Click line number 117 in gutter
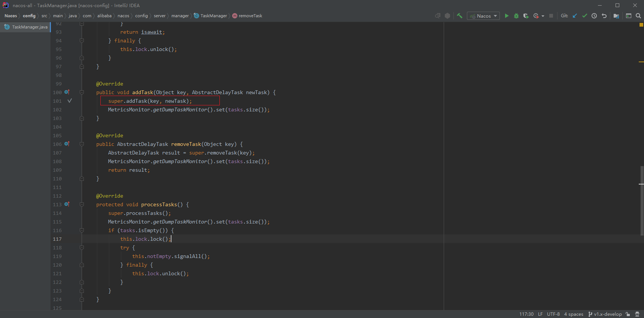Viewport: 644px width, 318px height. click(57, 239)
